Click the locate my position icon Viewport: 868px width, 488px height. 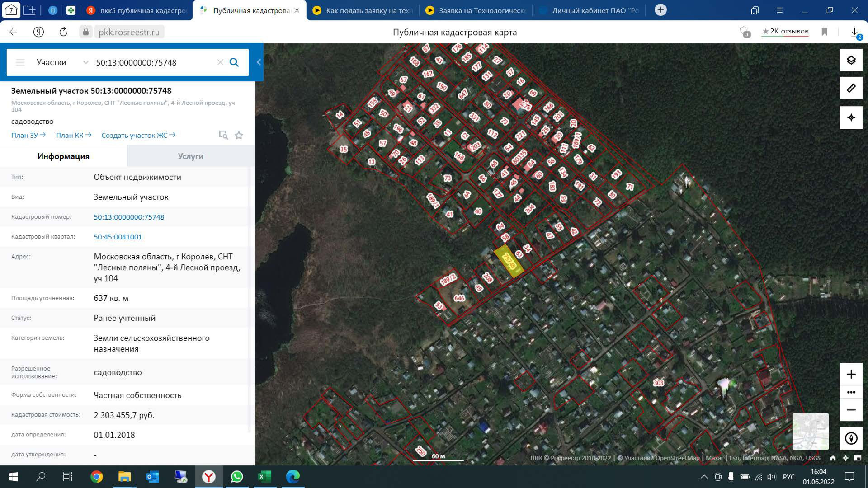(x=851, y=117)
